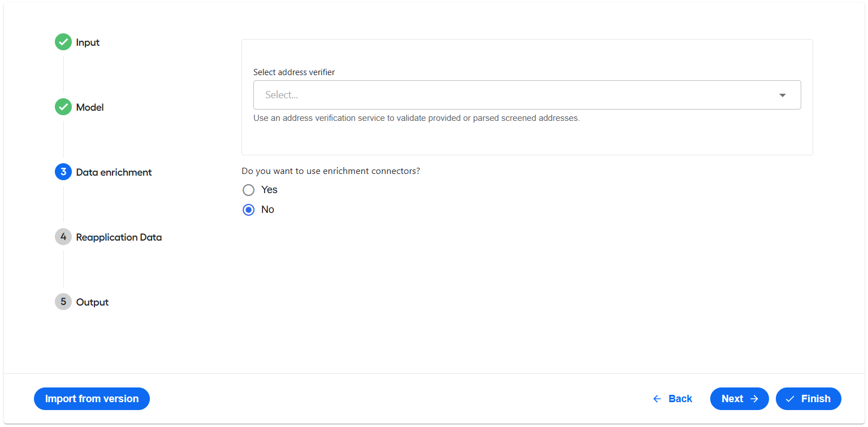Go to the Input step label
The width and height of the screenshot is (868, 427).
pyautogui.click(x=88, y=42)
